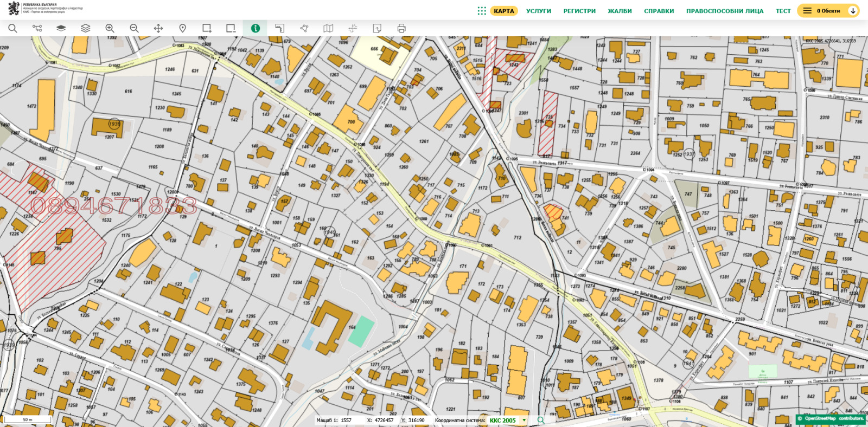Open the УСЛУГИ menu item
Image resolution: width=868 pixels, height=427 pixels.
(538, 11)
